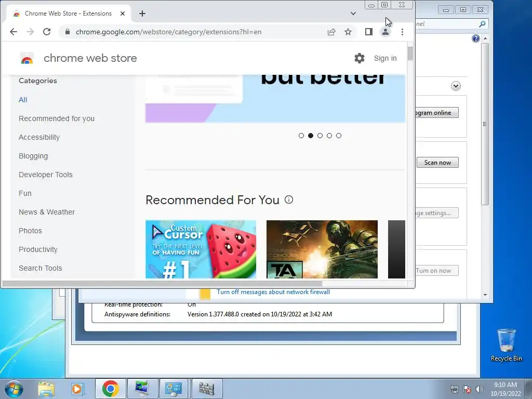The image size is (532, 399).
Task: Click Turn off messages about network firewall
Action: point(273,292)
